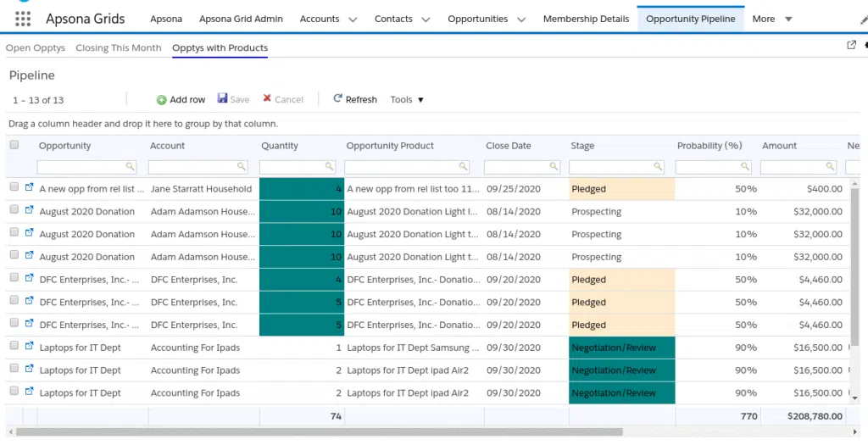This screenshot has width=868, height=445.
Task: Select checkbox for A new opp from rel list row
Action: 14,187
